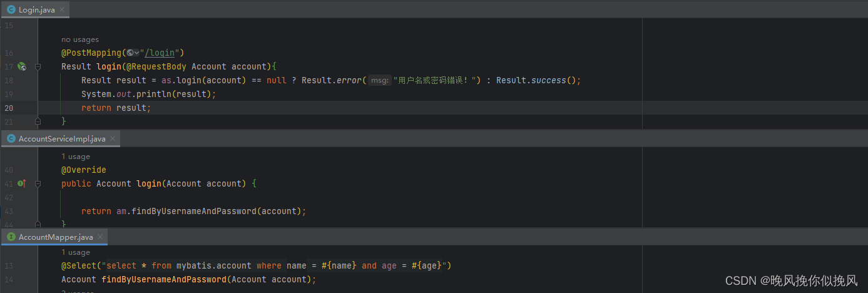The image size is (868, 293).
Task: Click the @PostMapping annotation
Action: click(91, 53)
